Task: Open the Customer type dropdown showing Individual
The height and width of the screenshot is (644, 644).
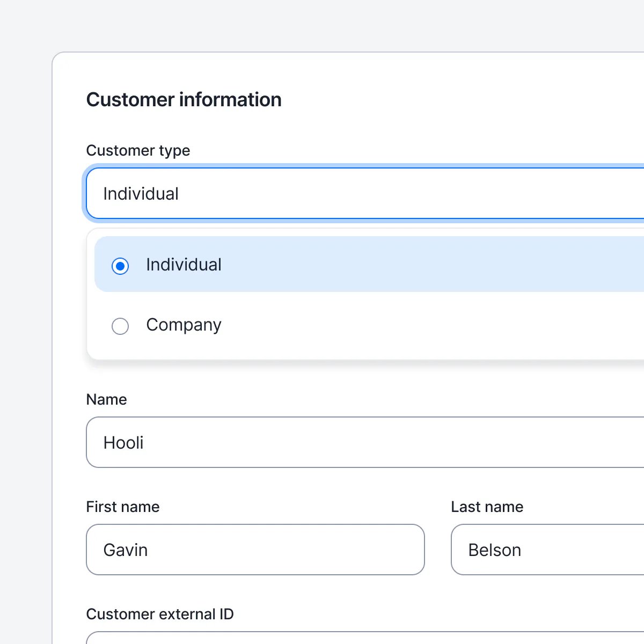Action: tap(365, 194)
